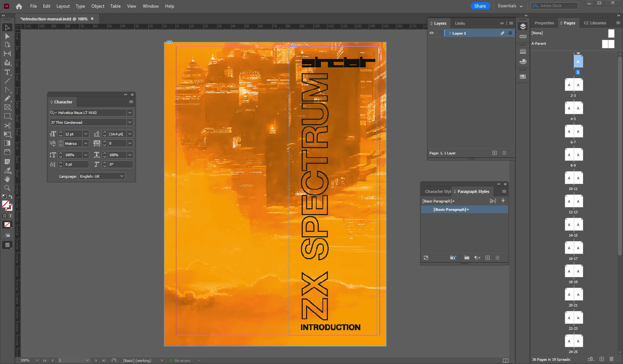Screen dimensions: 623x364
Task: Pick the Scissors tool
Action: click(x=7, y=126)
